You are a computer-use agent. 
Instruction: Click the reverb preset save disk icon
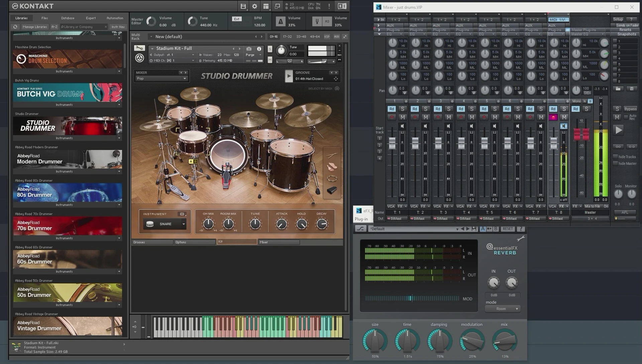tap(473, 229)
